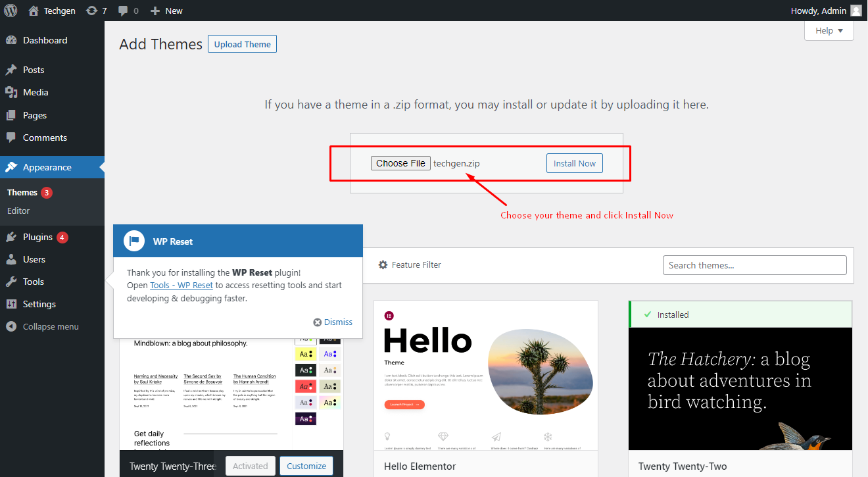Open the Twenty Twenty-Two theme thumbnail
This screenshot has height=477, width=868.
pyautogui.click(x=740, y=389)
